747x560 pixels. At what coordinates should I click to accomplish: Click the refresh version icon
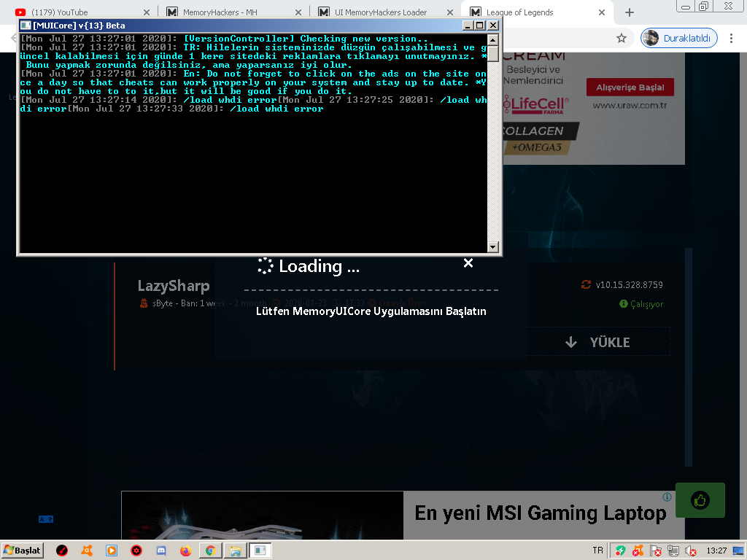tap(586, 284)
